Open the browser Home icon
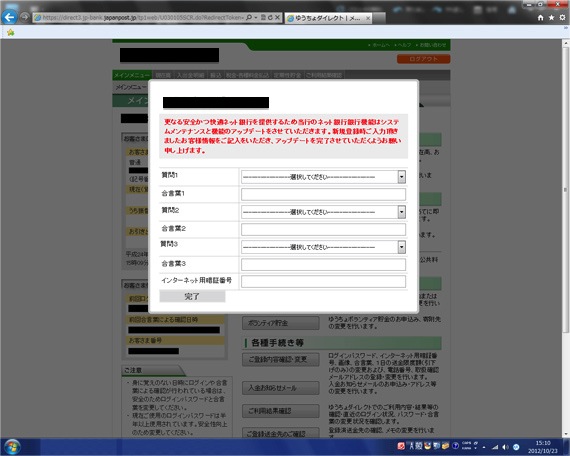This screenshot has width=570, height=456. [541, 17]
